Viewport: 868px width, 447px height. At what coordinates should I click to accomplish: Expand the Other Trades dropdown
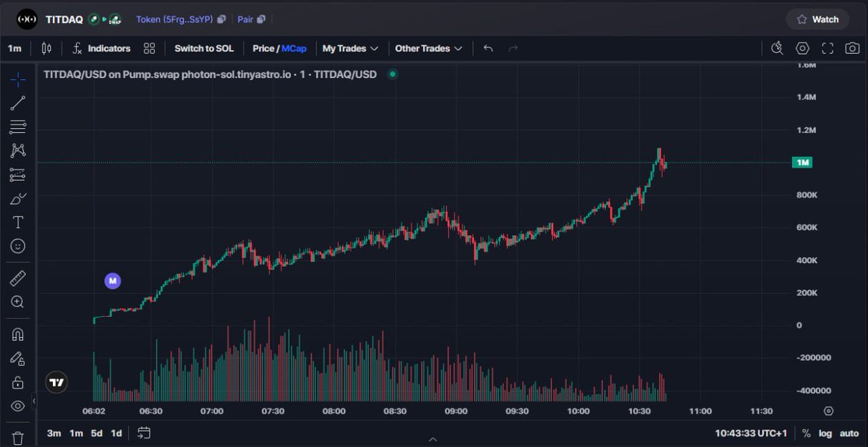[428, 48]
